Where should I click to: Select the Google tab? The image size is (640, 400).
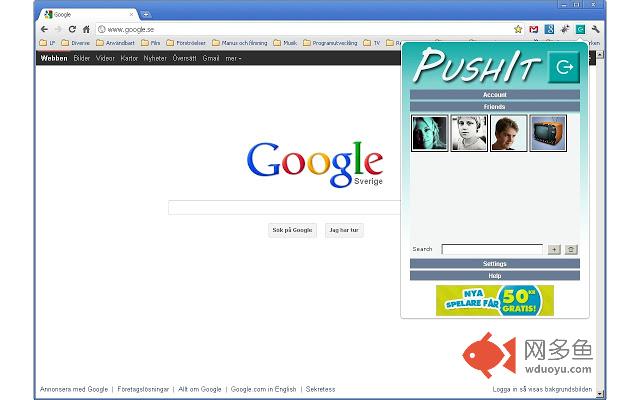pyautogui.click(x=88, y=14)
